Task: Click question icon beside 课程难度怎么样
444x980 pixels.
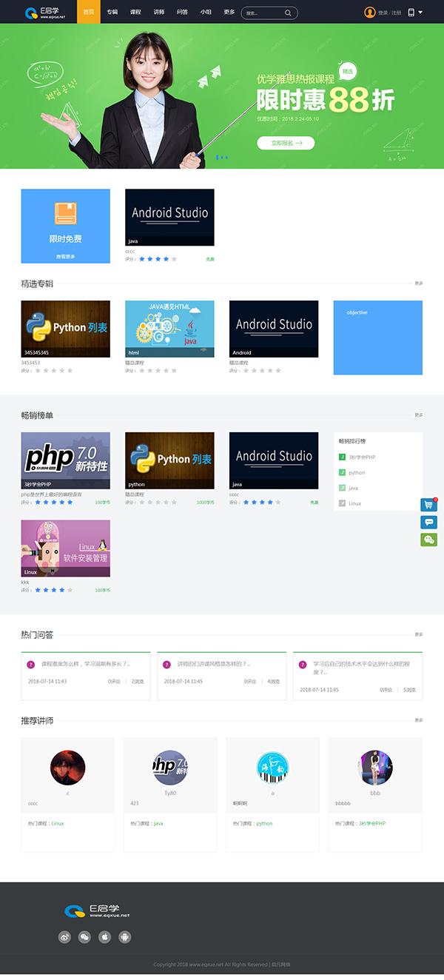Action: [30, 664]
